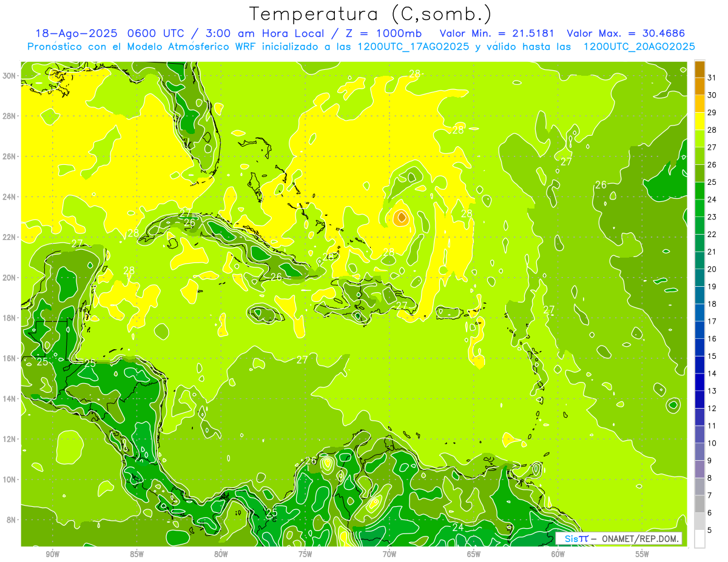Click the title "Temperatura (C,somb.)"
The image size is (728, 562).
pyautogui.click(x=371, y=13)
